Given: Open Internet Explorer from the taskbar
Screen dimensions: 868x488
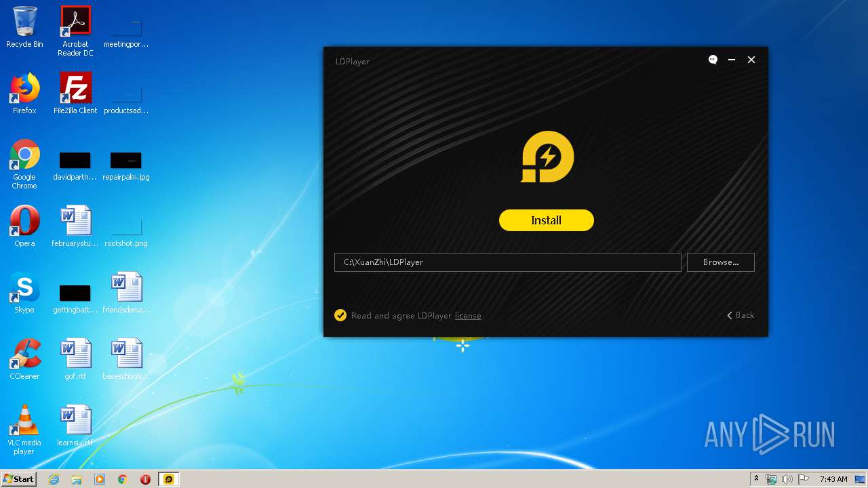Looking at the screenshot, I should 54,479.
